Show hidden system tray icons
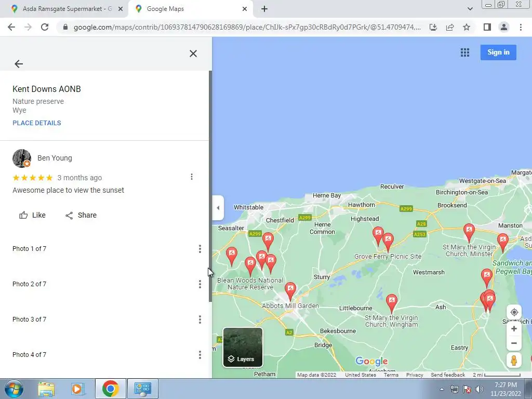 [442, 389]
